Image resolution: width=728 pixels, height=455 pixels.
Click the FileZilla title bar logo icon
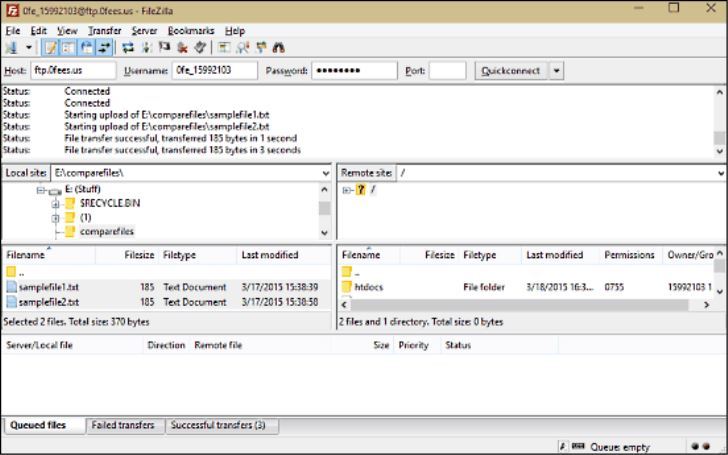[12, 11]
